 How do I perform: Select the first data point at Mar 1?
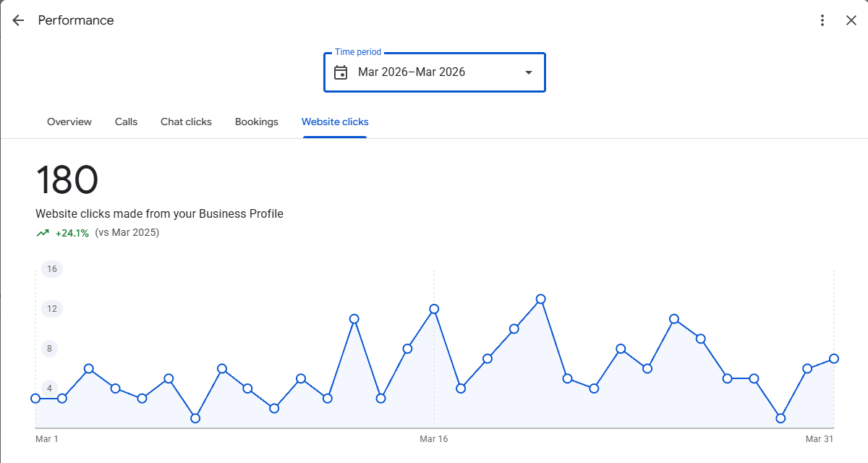35,399
